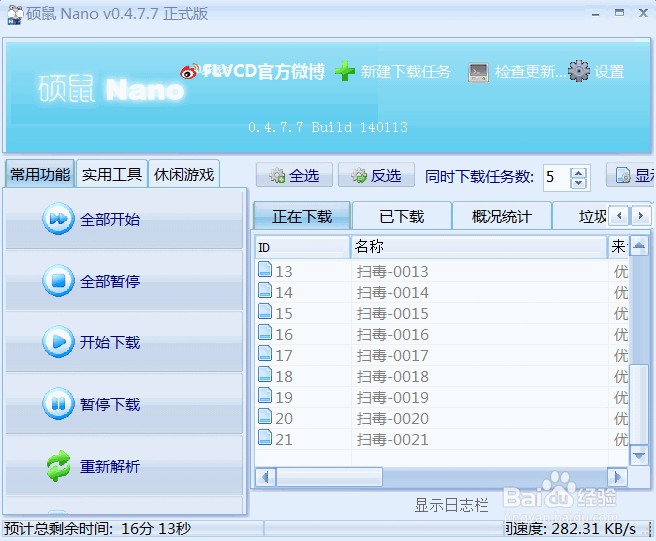Click file icon of row 15
The height and width of the screenshot is (541, 656).
coord(265,311)
